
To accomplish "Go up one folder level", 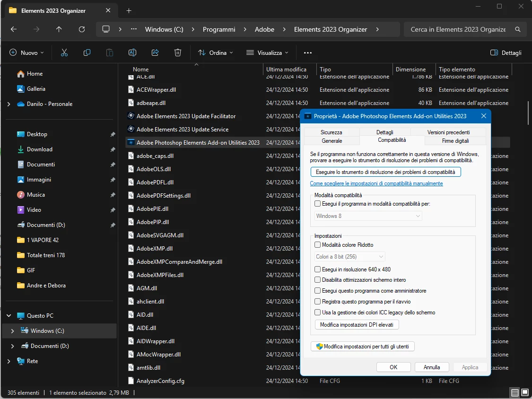I will click(59, 29).
